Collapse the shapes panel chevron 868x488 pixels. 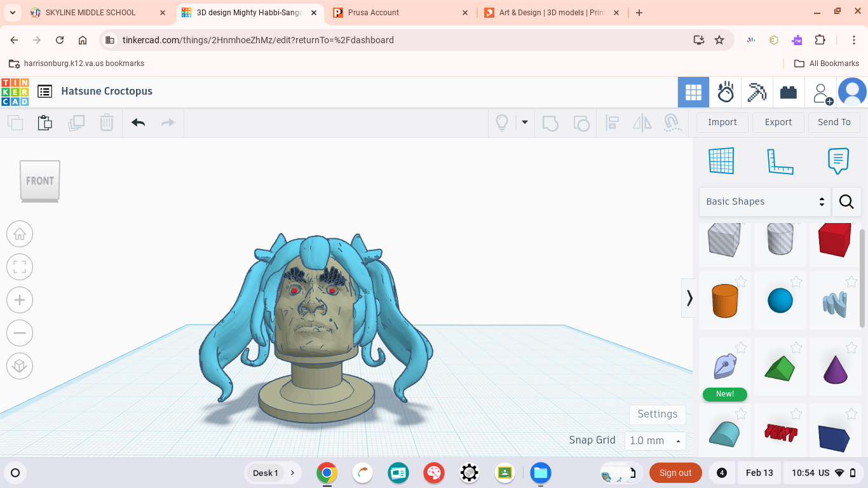pos(689,297)
